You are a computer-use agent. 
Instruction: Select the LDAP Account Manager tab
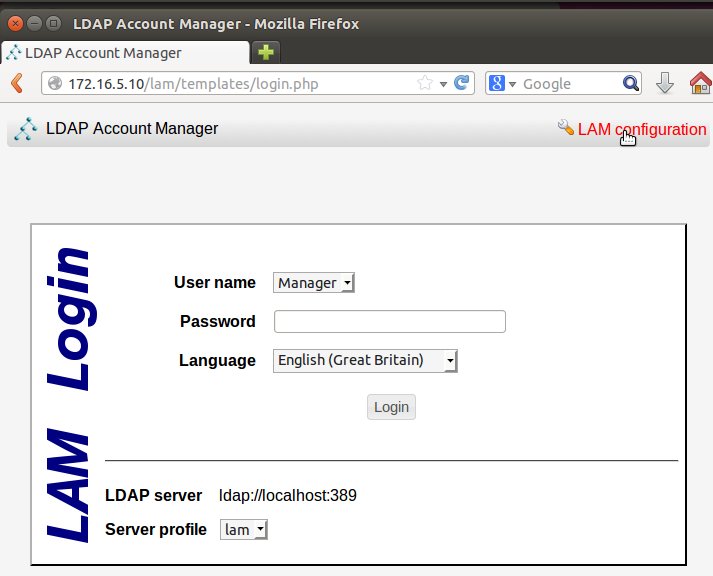(x=125, y=53)
